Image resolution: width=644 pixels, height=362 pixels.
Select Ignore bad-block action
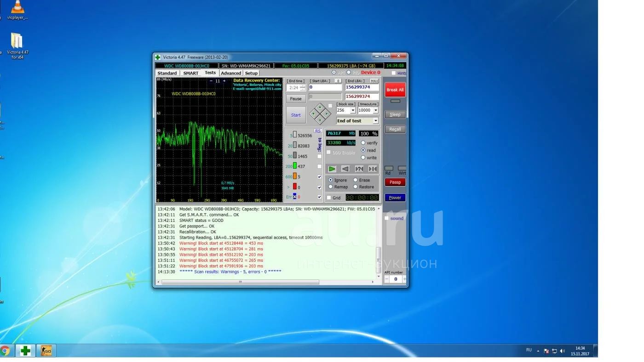[330, 180]
